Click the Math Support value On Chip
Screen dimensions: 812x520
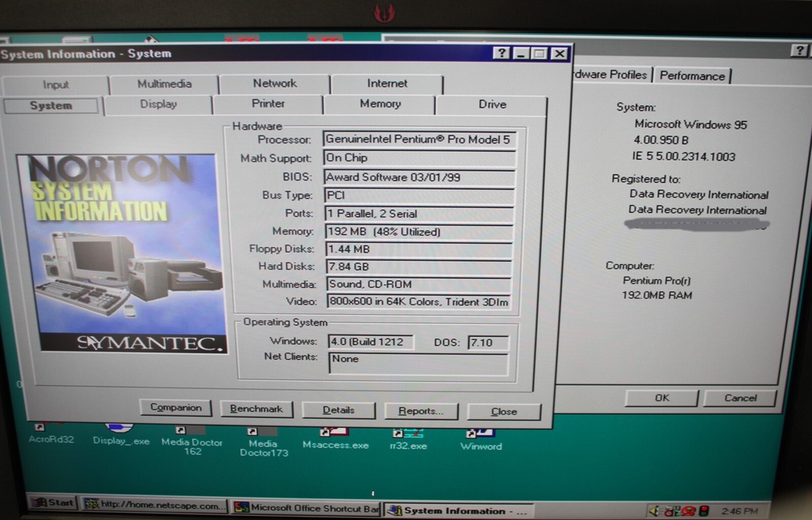[x=419, y=158]
